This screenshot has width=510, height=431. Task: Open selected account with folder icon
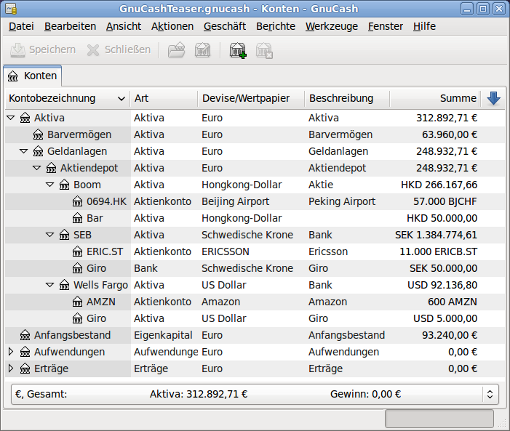click(176, 50)
